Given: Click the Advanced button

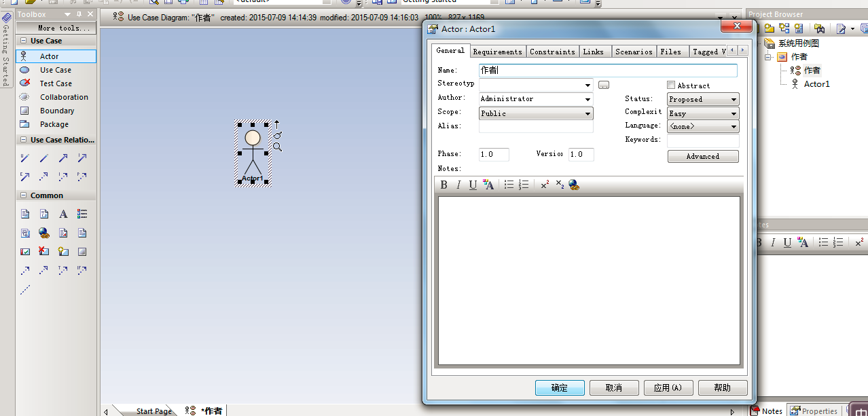Looking at the screenshot, I should pyautogui.click(x=703, y=156).
